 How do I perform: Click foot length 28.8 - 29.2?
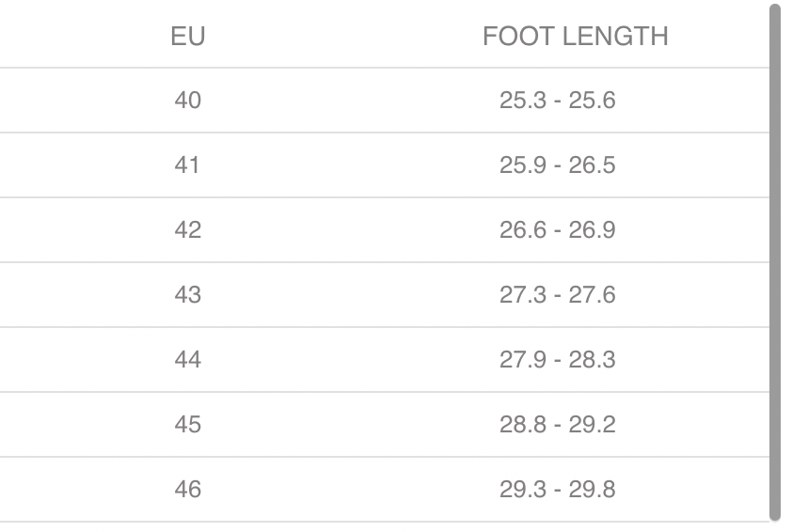click(x=557, y=425)
